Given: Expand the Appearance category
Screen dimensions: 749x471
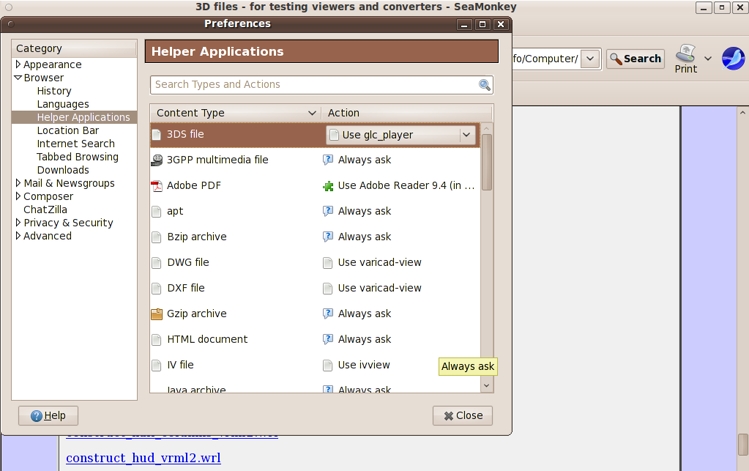Looking at the screenshot, I should (x=18, y=65).
